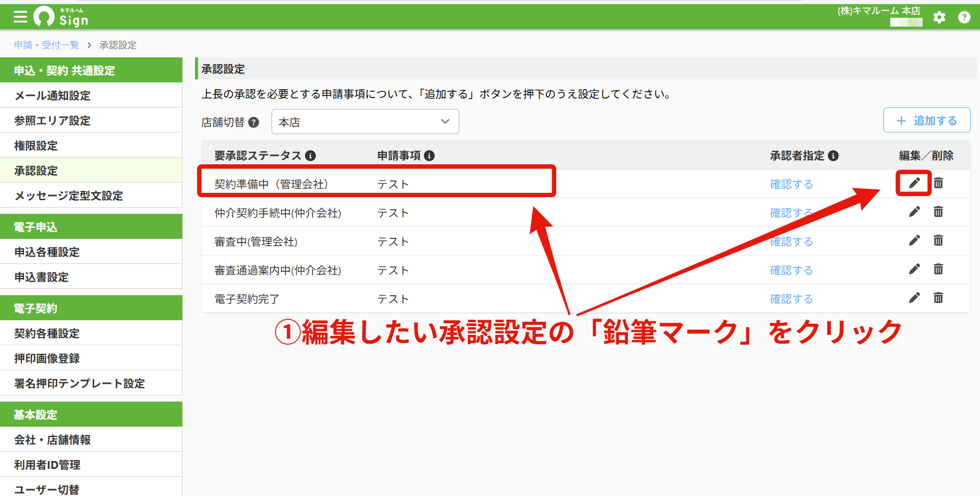Click 確認する for 審査通過案内中(仲介会社)
This screenshot has width=980, height=496.
click(791, 270)
